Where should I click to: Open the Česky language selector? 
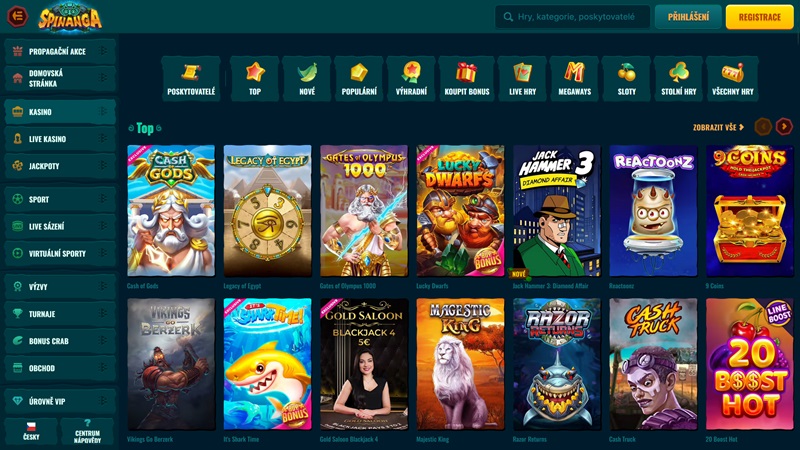point(31,432)
